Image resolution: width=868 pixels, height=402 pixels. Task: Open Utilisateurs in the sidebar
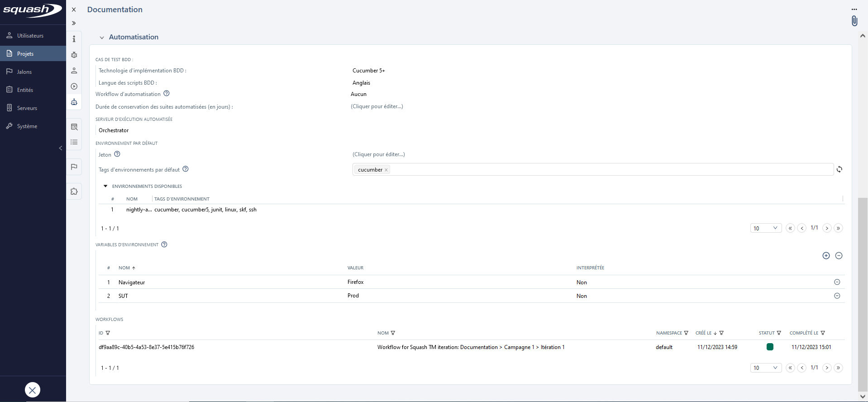pos(30,36)
